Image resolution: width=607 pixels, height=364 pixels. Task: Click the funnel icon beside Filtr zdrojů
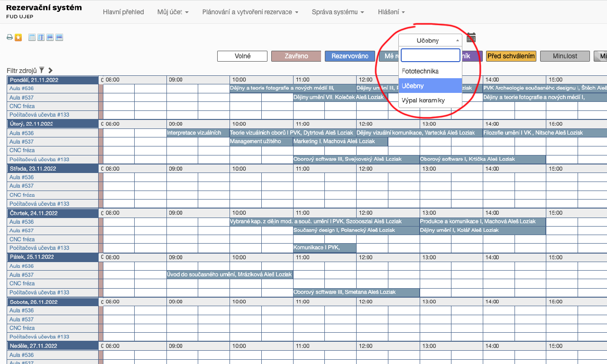(42, 70)
